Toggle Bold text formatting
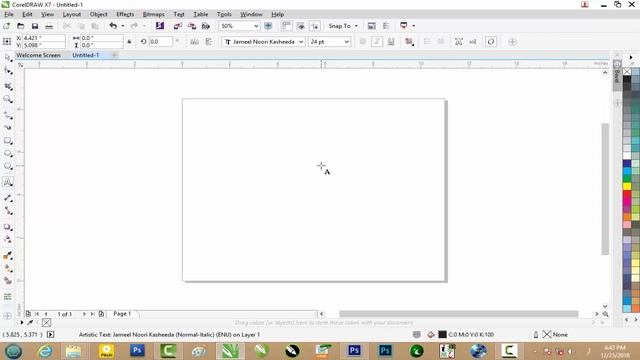The width and height of the screenshot is (640, 360). pos(362,42)
